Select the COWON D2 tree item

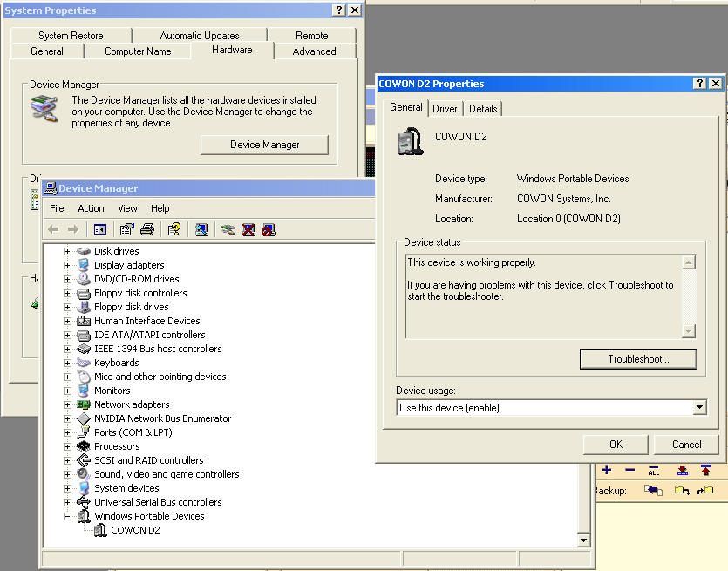[x=135, y=530]
